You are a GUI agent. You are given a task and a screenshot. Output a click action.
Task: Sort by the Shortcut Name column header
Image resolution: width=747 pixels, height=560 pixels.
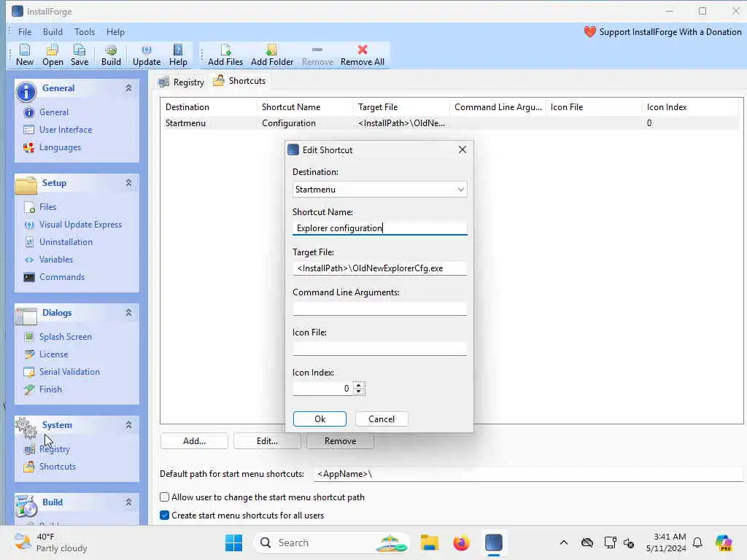coord(305,107)
